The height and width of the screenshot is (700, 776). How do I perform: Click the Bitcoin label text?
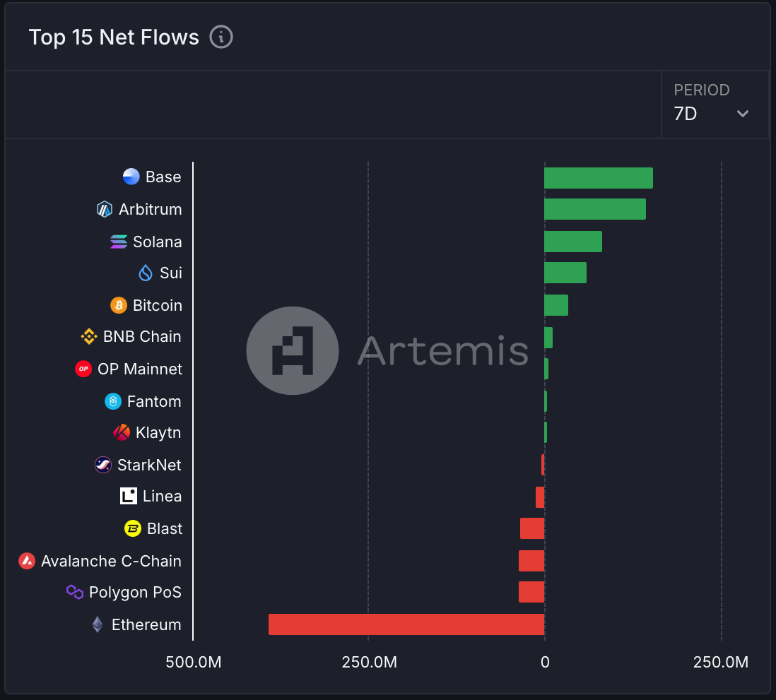pyautogui.click(x=158, y=306)
